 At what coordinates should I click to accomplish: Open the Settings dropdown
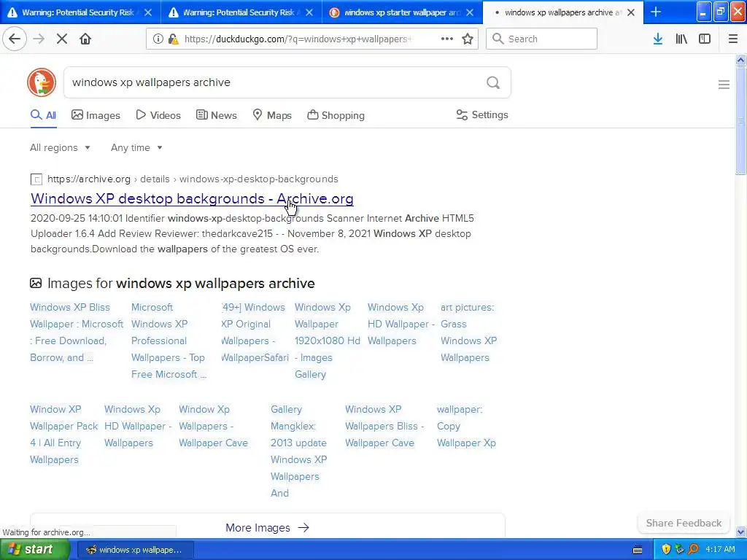(x=482, y=114)
